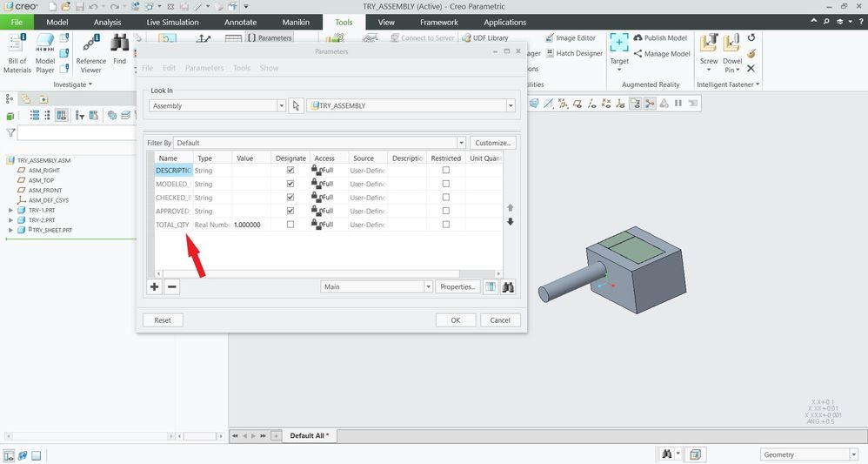The width and height of the screenshot is (868, 464).
Task: Click the binoculars search icon in dialog
Action: pyautogui.click(x=509, y=286)
